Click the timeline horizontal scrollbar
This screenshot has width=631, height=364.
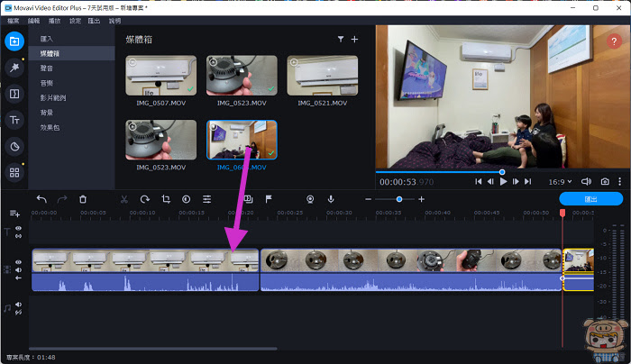pyautogui.click(x=153, y=349)
